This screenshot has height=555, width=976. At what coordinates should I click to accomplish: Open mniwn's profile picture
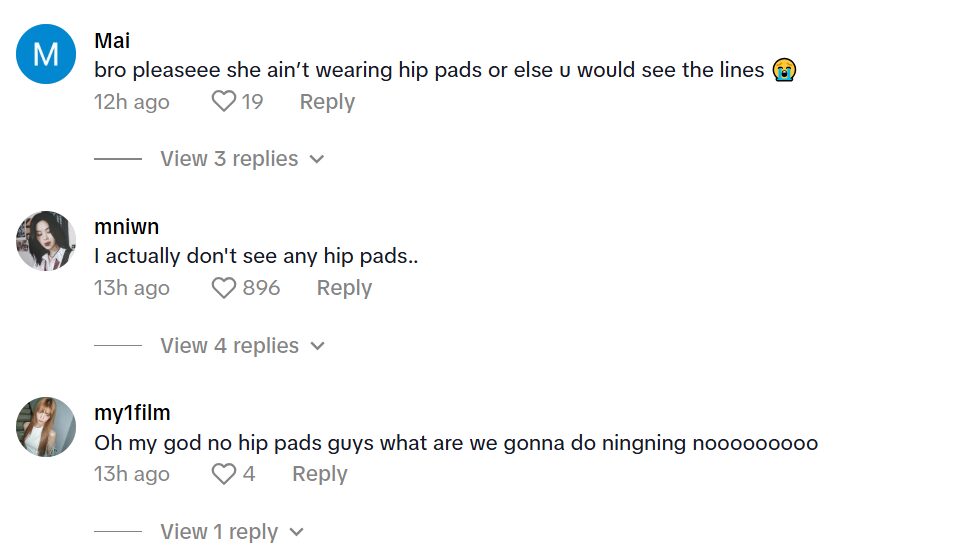tap(46, 240)
